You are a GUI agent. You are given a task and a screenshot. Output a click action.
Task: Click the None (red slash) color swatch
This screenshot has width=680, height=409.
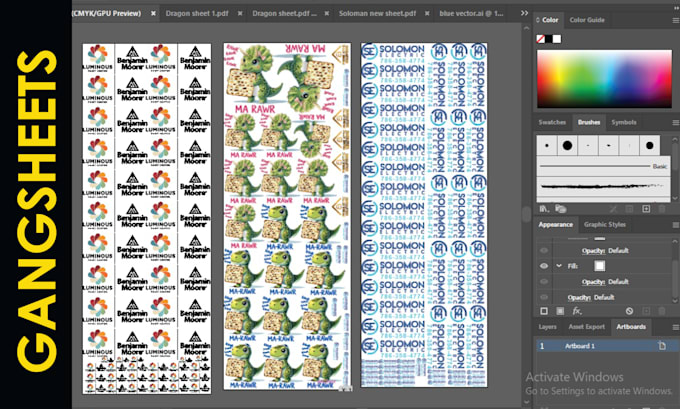[540, 39]
